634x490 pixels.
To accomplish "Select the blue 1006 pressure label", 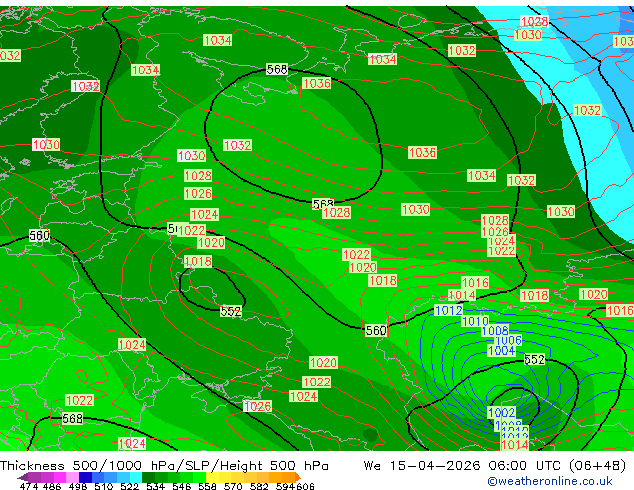I will 508,340.
